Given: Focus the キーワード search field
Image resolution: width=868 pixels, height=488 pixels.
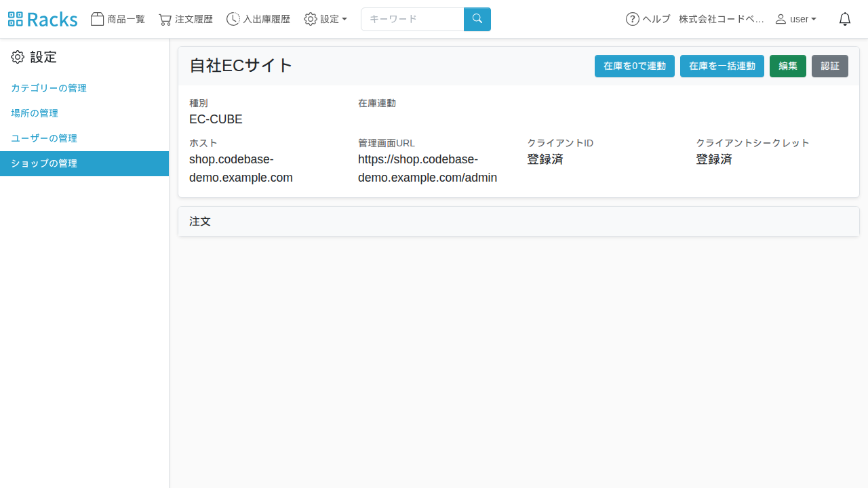Looking at the screenshot, I should (412, 19).
